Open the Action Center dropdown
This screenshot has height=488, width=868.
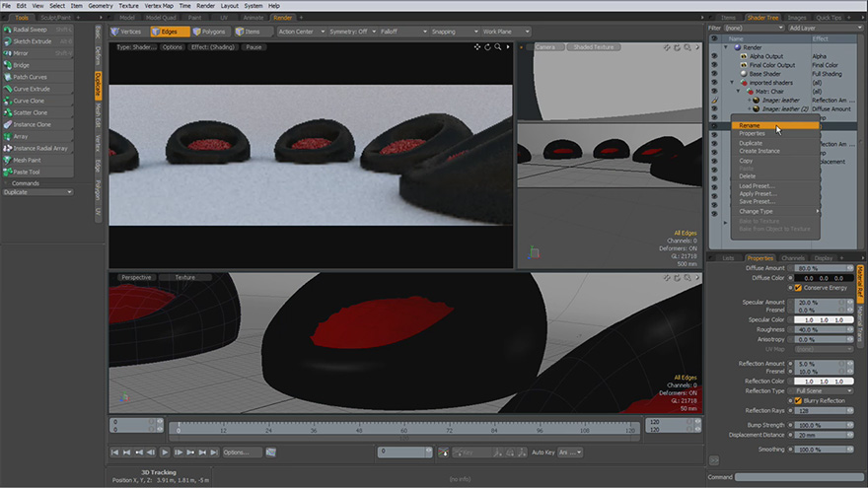301,32
